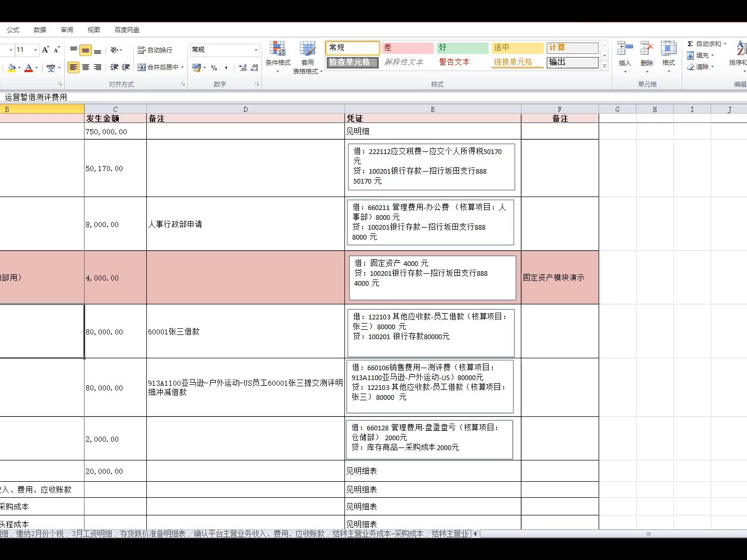Image resolution: width=747 pixels, height=560 pixels.
Task: Apply fill color with the paint bucket
Action: pos(11,67)
